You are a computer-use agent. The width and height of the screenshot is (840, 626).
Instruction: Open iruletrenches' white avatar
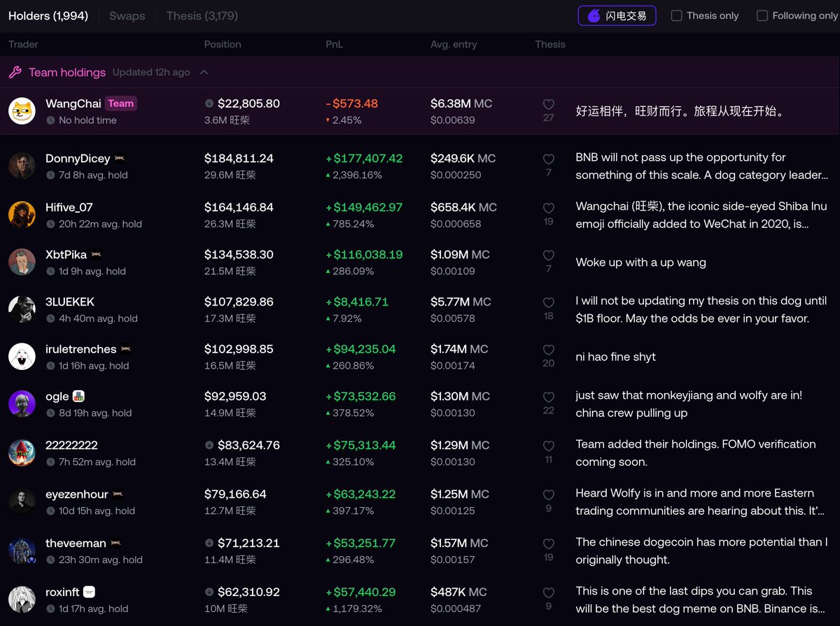click(x=22, y=357)
